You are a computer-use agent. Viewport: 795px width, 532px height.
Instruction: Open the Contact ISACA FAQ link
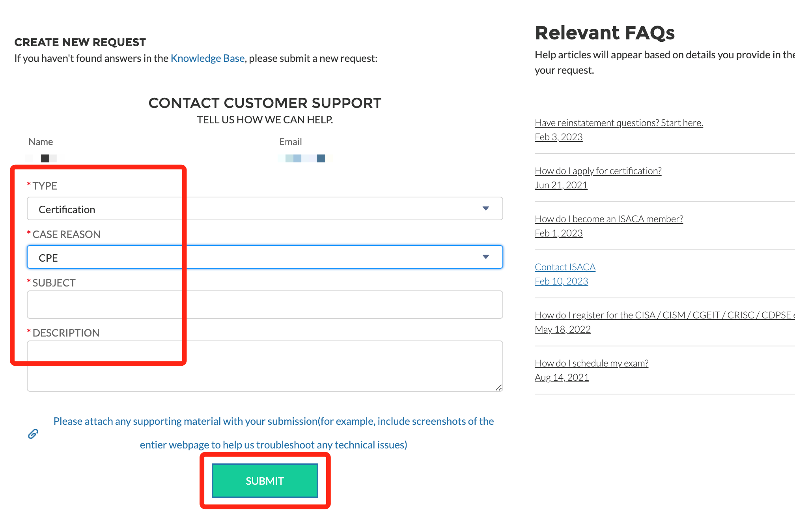tap(565, 267)
